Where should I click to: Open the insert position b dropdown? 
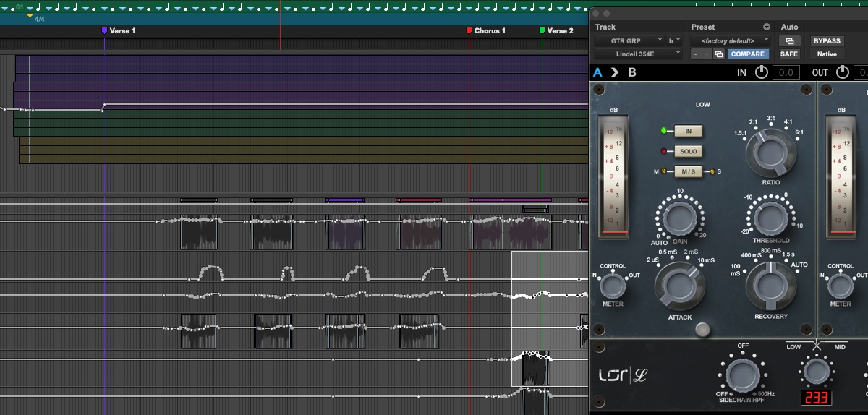675,40
